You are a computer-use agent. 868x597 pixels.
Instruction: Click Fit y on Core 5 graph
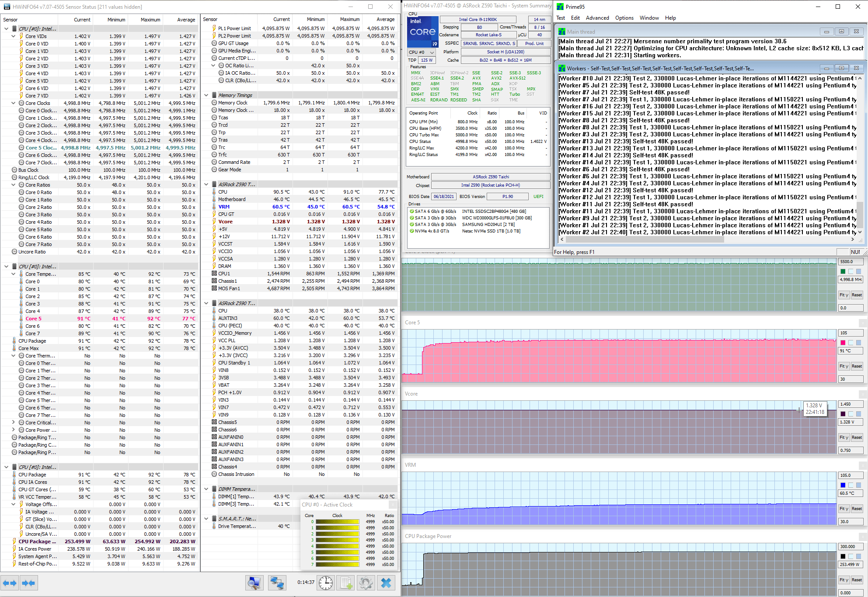pyautogui.click(x=844, y=366)
